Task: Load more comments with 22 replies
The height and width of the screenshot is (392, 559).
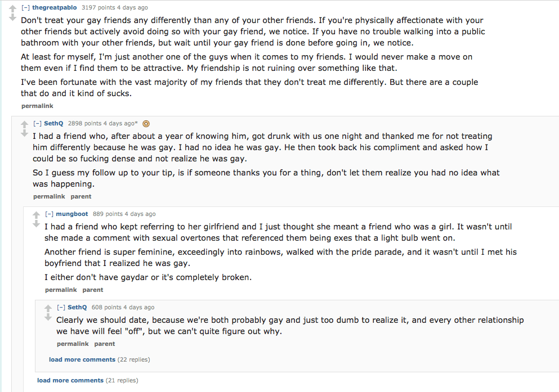Action: 82,359
